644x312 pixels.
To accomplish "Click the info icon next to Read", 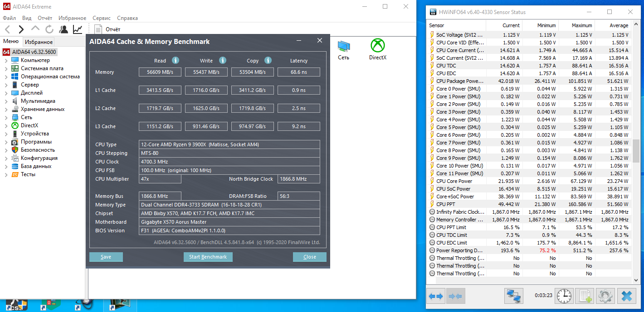I will pyautogui.click(x=176, y=60).
